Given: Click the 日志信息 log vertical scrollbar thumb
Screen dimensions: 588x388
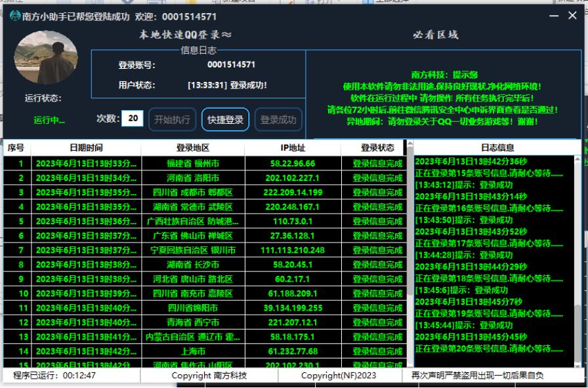Looking at the screenshot, I should tap(578, 332).
